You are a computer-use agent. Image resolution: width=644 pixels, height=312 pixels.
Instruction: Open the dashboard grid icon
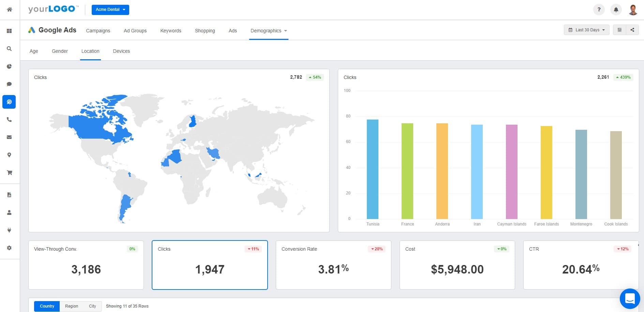[9, 31]
